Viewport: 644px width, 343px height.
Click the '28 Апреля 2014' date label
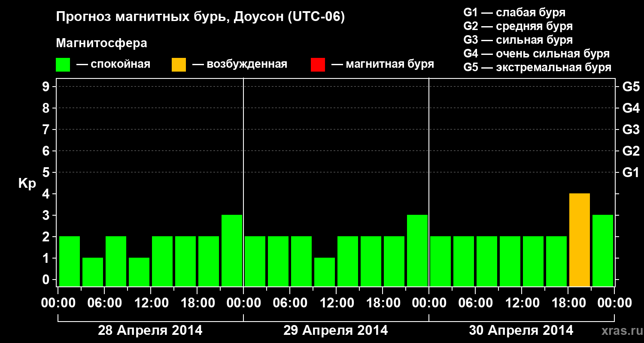coord(150,330)
